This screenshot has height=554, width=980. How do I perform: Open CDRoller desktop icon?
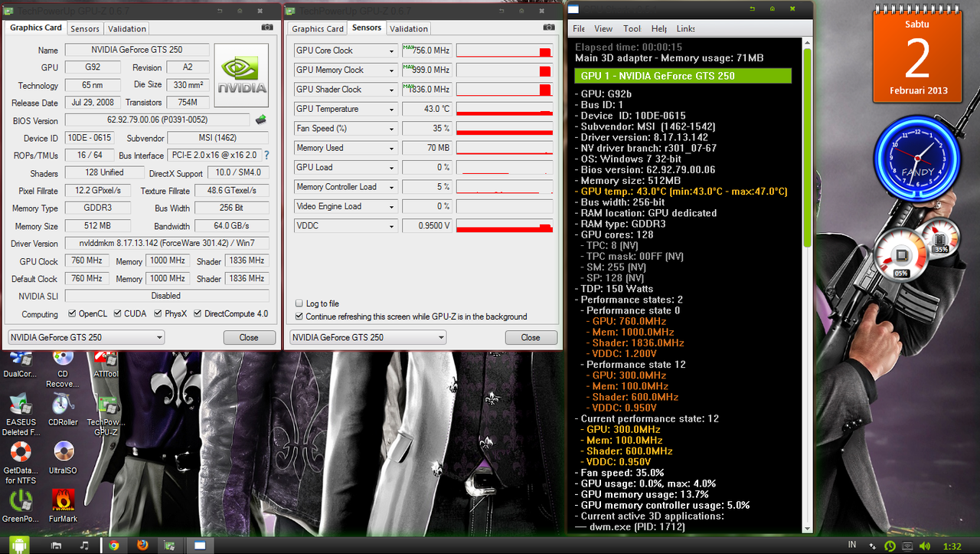click(x=63, y=410)
